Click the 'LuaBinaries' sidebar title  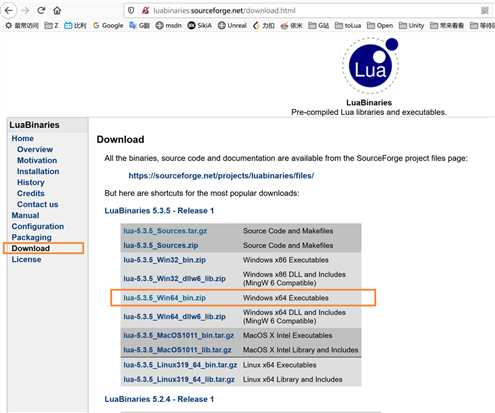pos(34,125)
